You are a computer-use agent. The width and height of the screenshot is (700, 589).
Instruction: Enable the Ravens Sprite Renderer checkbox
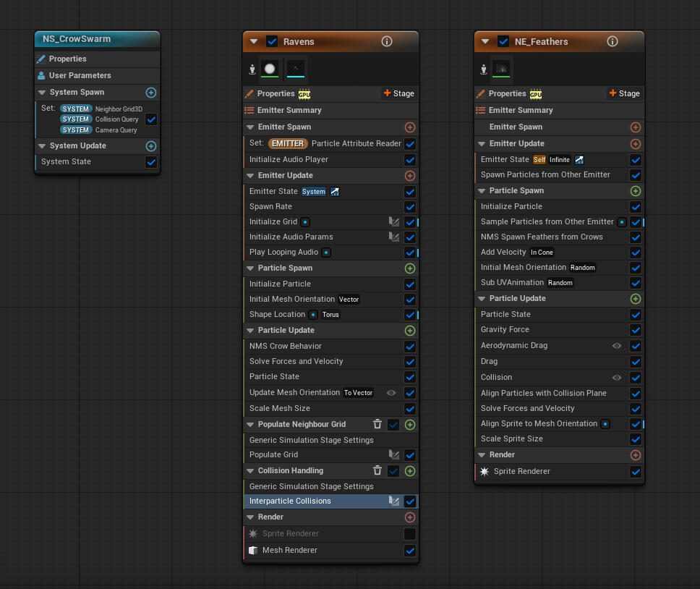410,534
